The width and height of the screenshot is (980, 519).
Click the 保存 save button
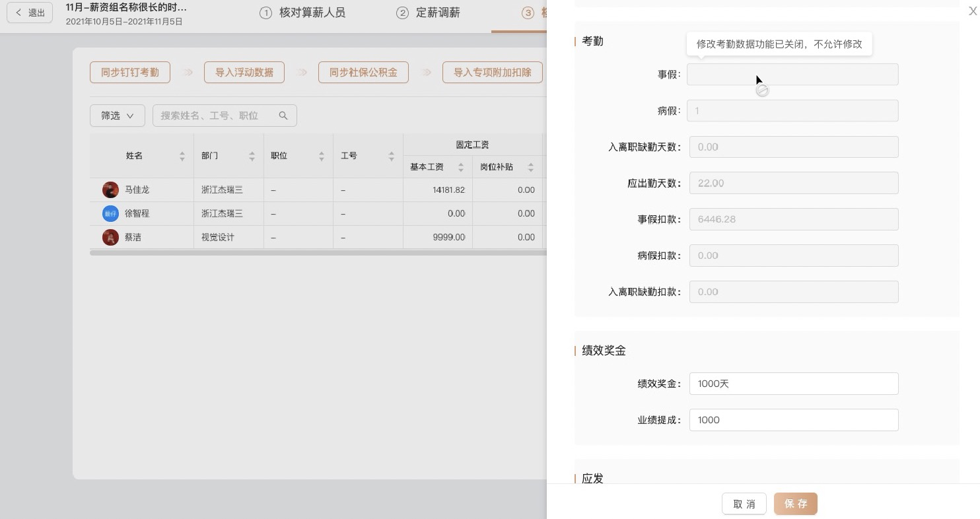pos(796,504)
